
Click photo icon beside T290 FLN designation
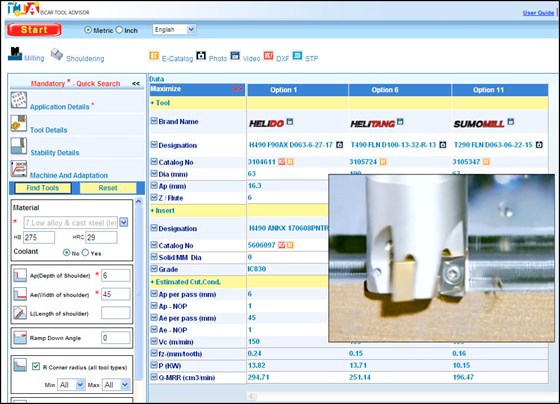pos(539,145)
